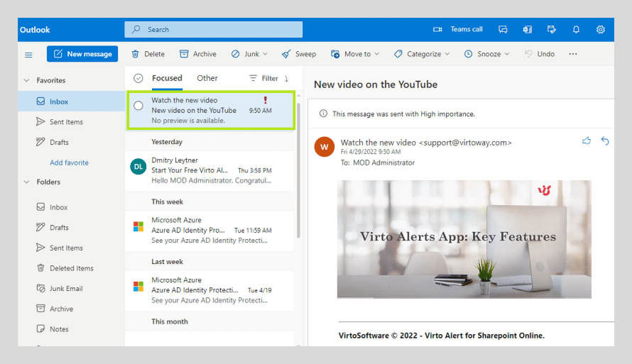
Task: Click the Categorize tag button
Action: 418,54
